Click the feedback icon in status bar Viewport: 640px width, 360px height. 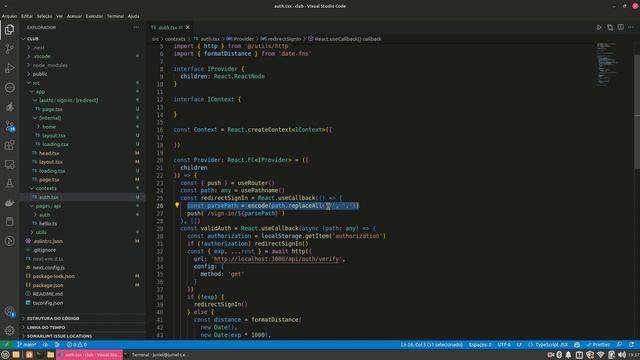click(620, 344)
